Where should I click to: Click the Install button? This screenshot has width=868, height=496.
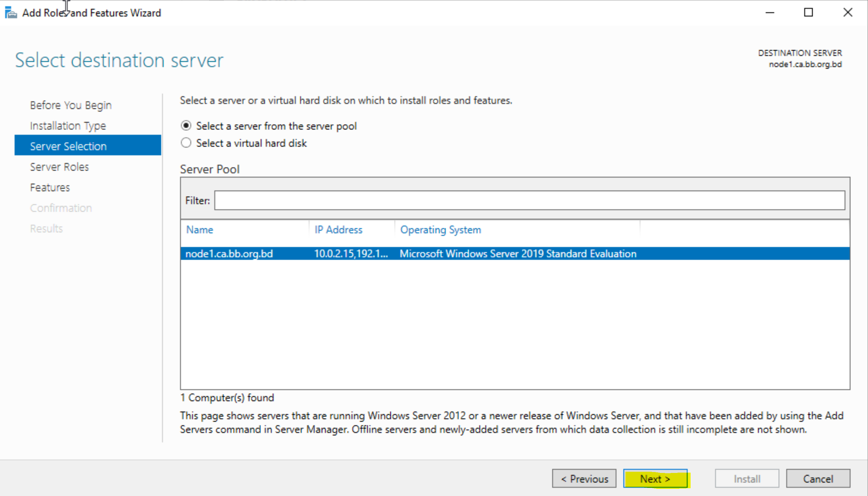pyautogui.click(x=747, y=479)
